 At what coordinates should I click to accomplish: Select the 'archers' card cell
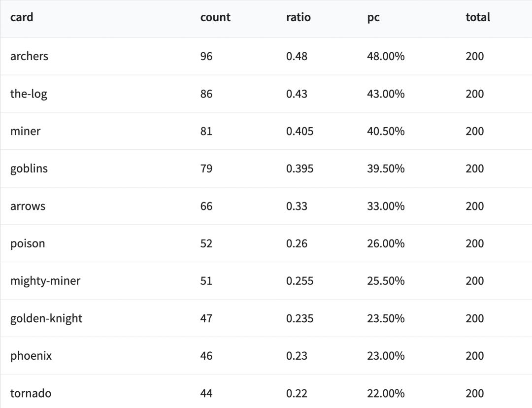(x=29, y=56)
